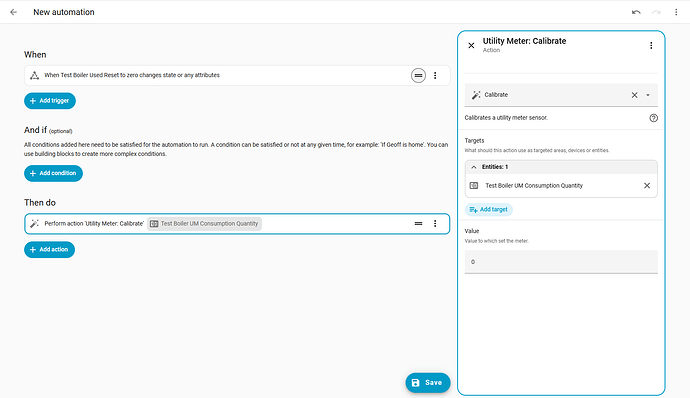Click the trigger state icon in When row

click(34, 75)
